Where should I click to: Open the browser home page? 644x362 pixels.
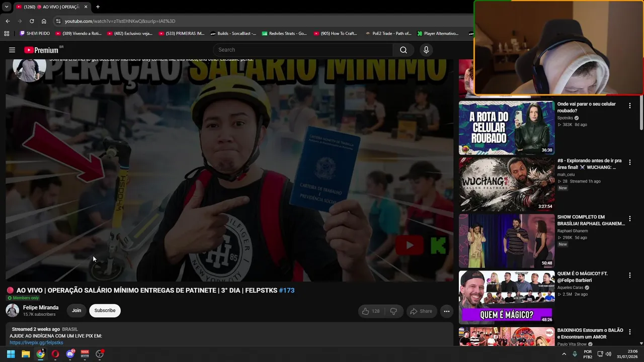pyautogui.click(x=44, y=21)
